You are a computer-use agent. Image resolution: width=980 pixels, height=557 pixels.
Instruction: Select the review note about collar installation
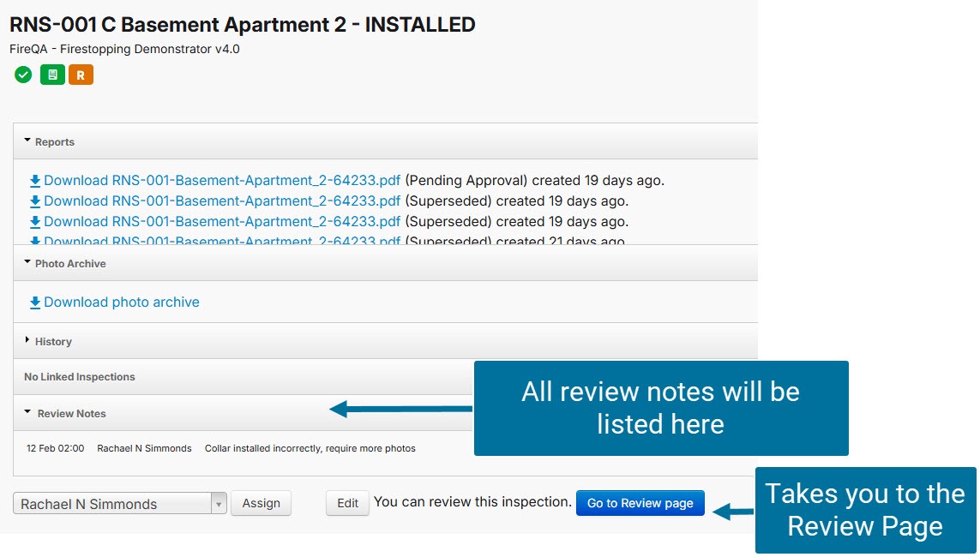pyautogui.click(x=310, y=448)
